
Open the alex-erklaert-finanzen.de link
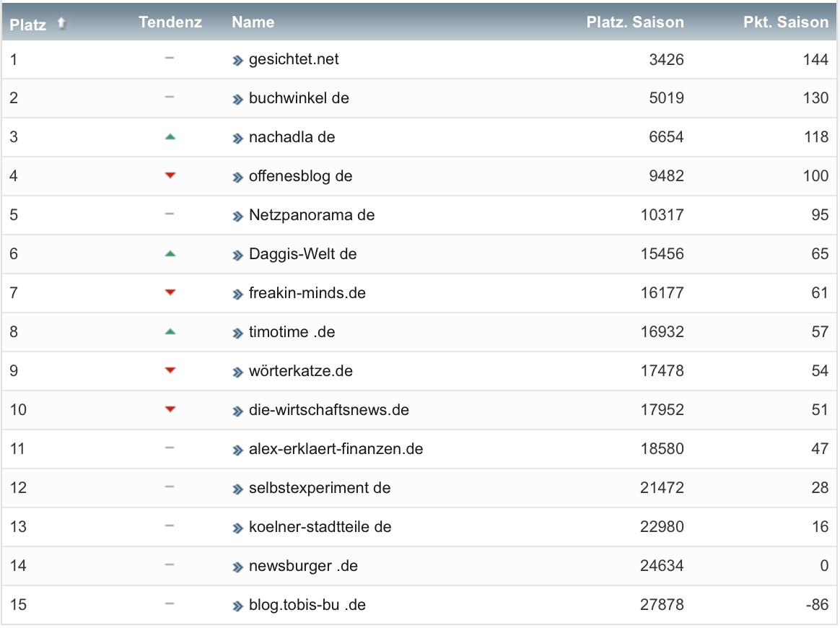tap(336, 449)
